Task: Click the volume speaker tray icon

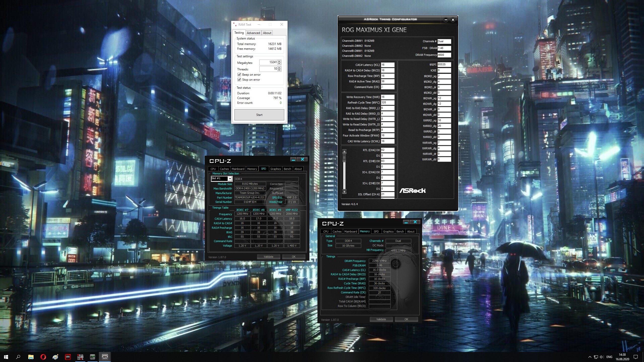Action: (x=601, y=357)
